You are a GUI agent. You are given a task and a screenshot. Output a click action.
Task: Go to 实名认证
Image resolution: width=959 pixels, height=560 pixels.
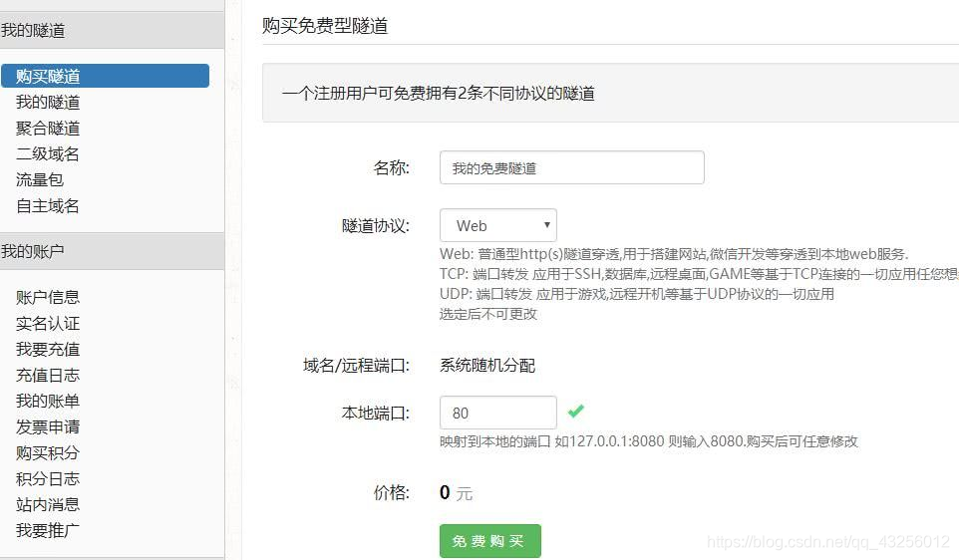(x=48, y=324)
